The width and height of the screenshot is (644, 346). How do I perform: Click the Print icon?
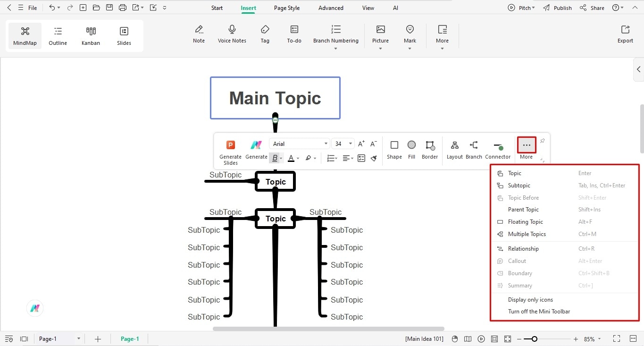pos(123,8)
